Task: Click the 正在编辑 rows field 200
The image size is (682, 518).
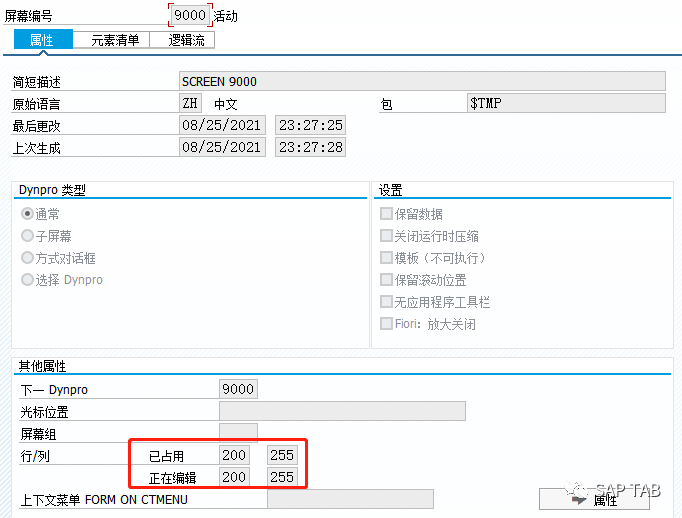Action: coord(234,477)
